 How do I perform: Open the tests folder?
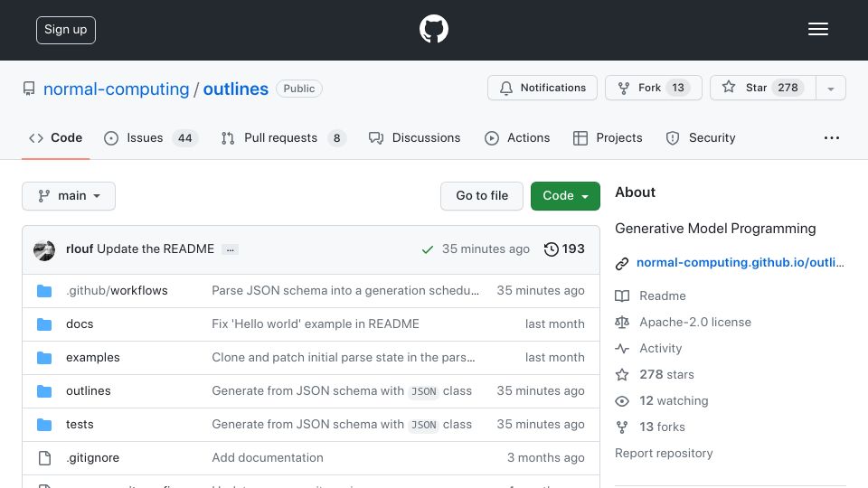tap(80, 425)
